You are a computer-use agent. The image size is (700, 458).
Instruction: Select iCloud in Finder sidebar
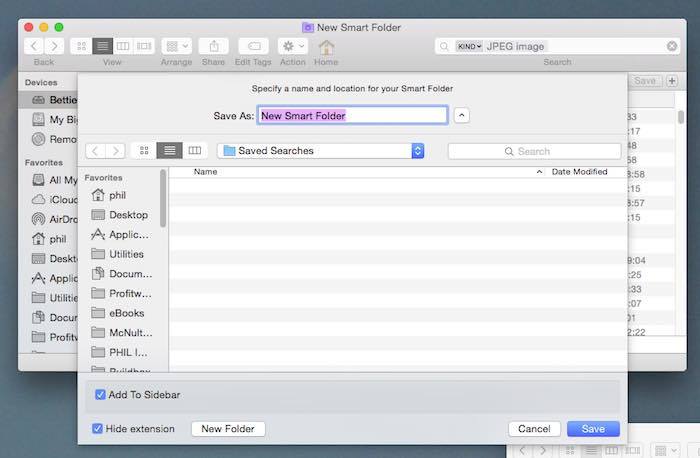click(x=54, y=200)
